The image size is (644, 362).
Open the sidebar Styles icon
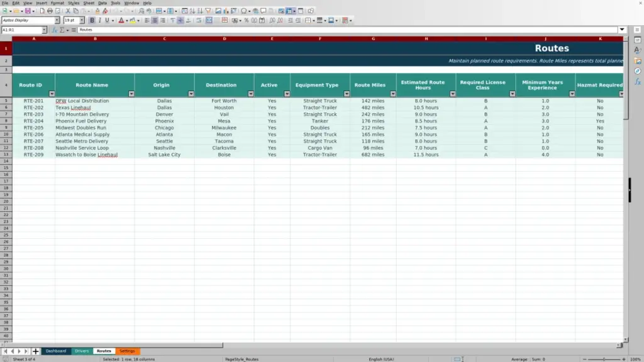(x=638, y=50)
